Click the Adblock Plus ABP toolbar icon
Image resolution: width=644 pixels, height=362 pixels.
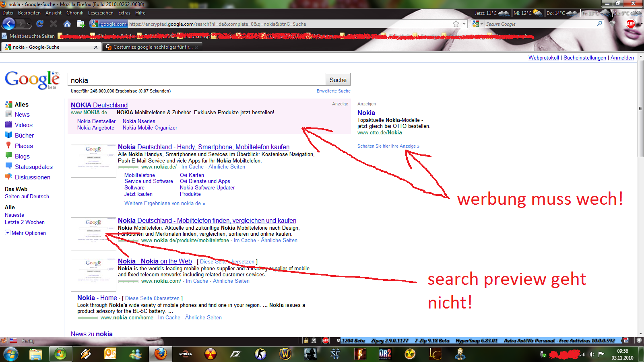coord(631,24)
